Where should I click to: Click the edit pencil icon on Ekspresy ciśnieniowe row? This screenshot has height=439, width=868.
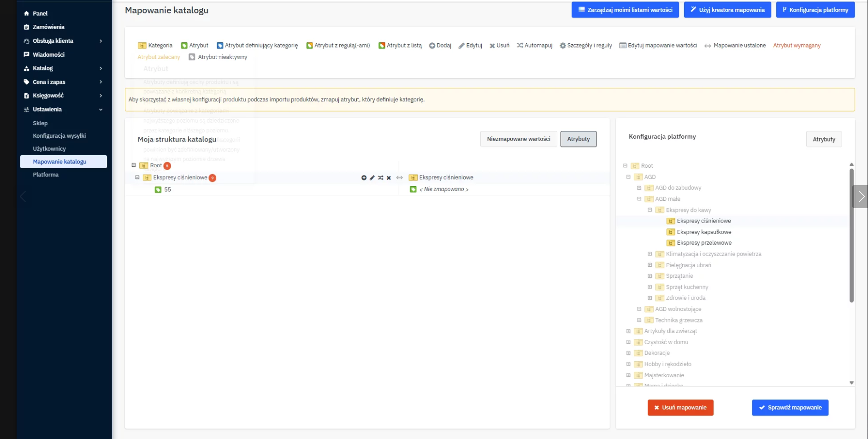[x=372, y=178]
